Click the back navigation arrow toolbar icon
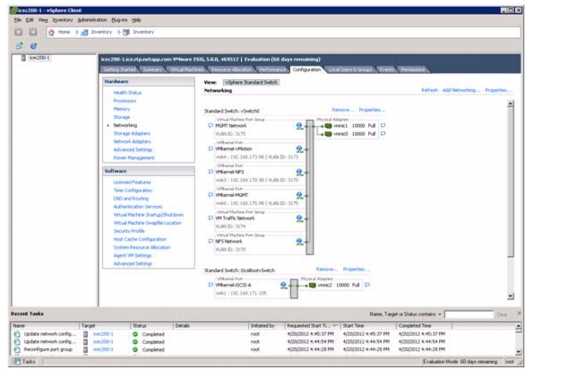Image resolution: width=576 pixels, height=374 pixels. point(18,32)
